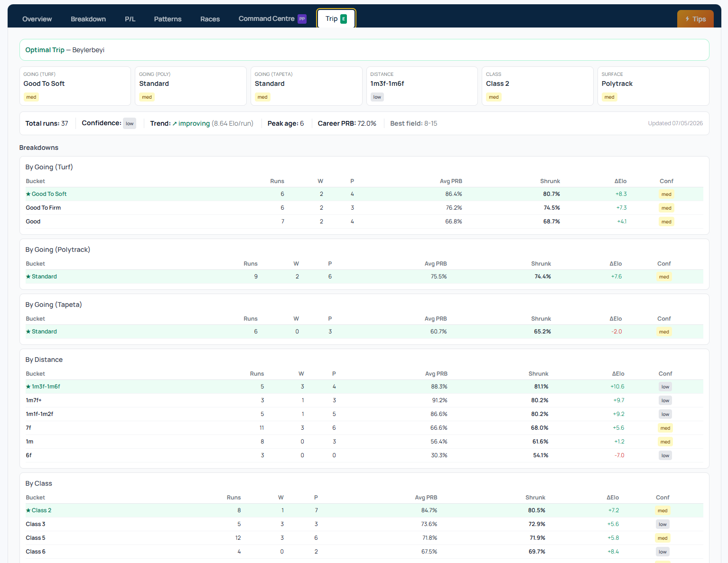Viewport: 728px width, 563px height.
Task: Click Best field: 8-15 text
Action: click(414, 123)
